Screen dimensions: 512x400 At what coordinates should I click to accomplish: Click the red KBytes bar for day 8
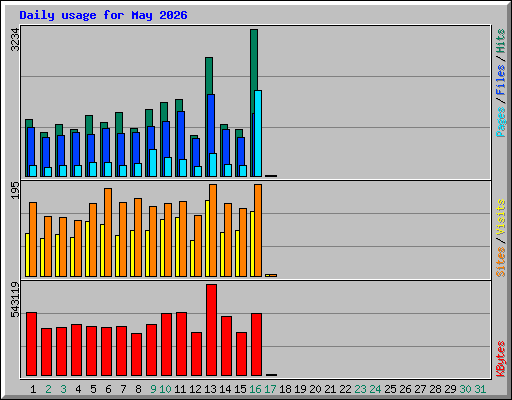[x=136, y=354]
